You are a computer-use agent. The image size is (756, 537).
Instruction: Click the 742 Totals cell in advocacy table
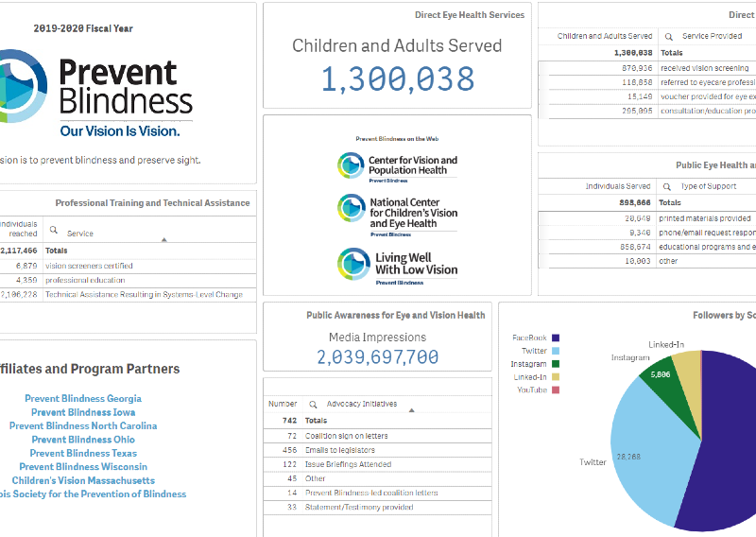[289, 421]
